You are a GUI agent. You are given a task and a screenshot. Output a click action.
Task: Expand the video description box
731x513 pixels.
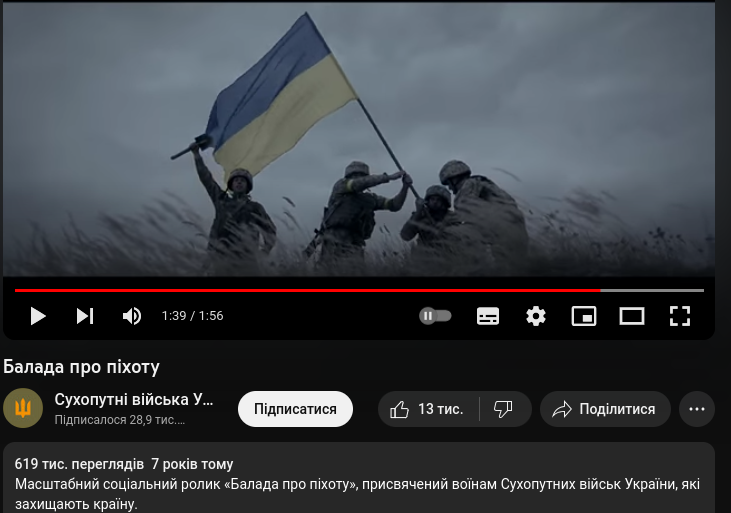(359, 478)
